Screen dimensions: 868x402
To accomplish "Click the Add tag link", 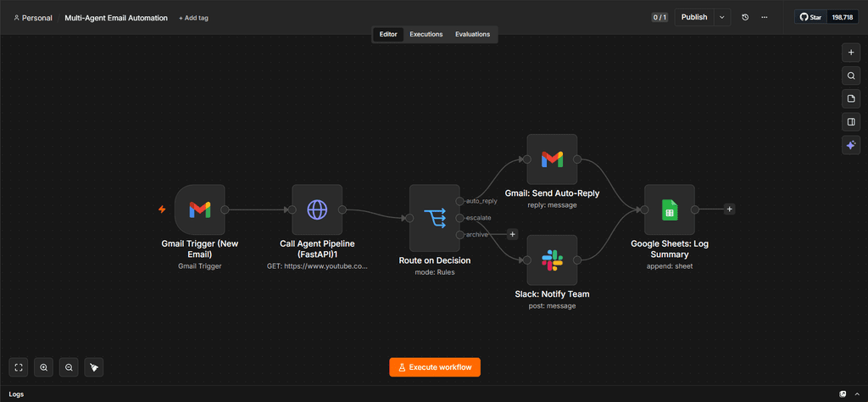I will pos(193,18).
